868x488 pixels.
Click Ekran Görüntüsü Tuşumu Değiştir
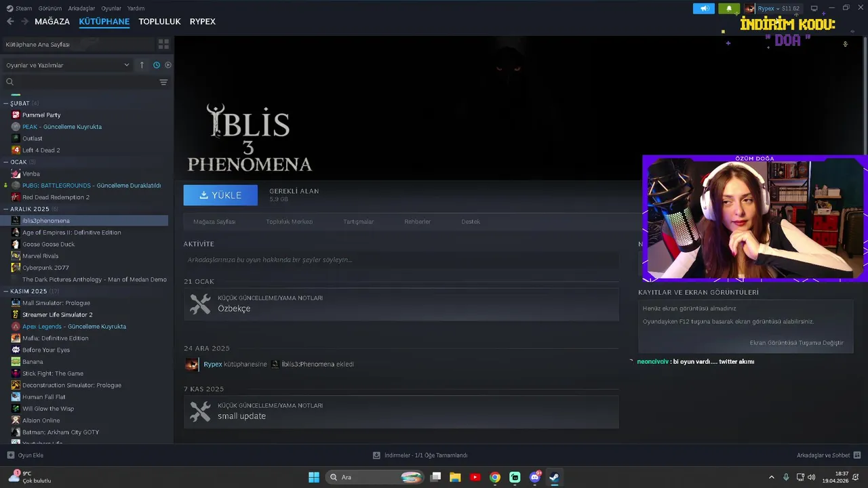(x=797, y=343)
